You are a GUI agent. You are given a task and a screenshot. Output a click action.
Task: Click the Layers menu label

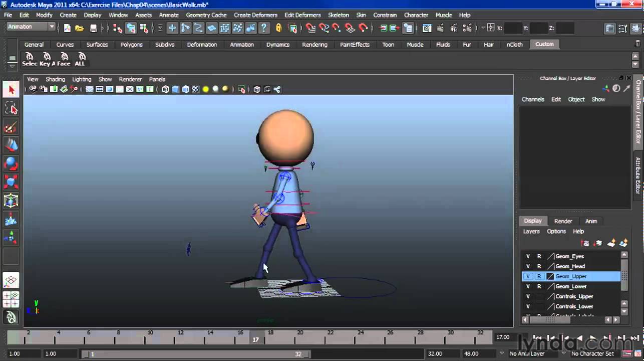531,231
